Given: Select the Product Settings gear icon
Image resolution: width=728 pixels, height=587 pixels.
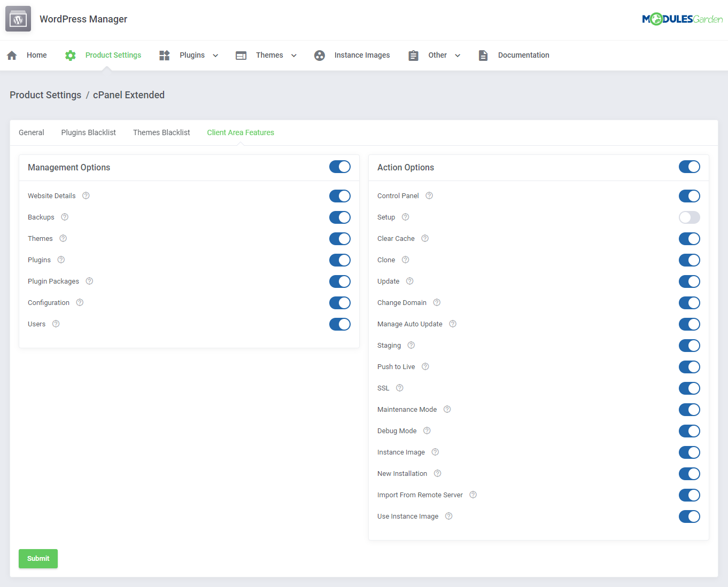Looking at the screenshot, I should (x=70, y=55).
